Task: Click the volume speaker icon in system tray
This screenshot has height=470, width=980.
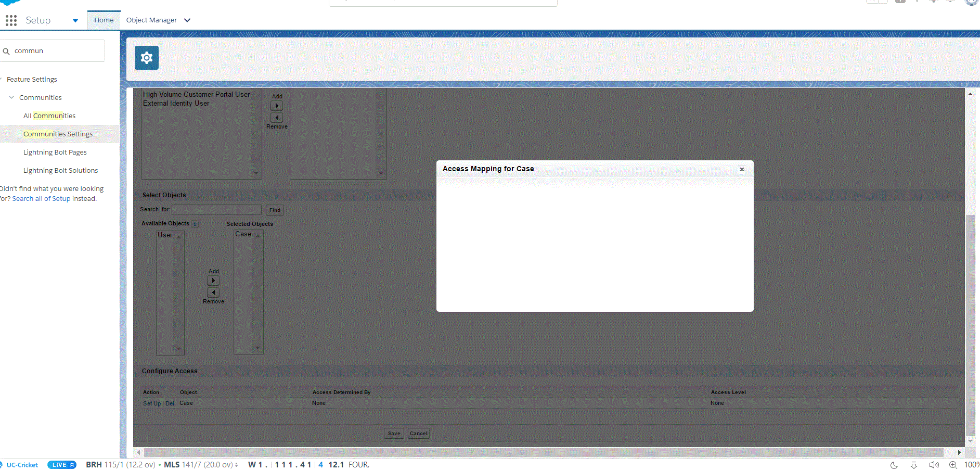Action: click(934, 465)
